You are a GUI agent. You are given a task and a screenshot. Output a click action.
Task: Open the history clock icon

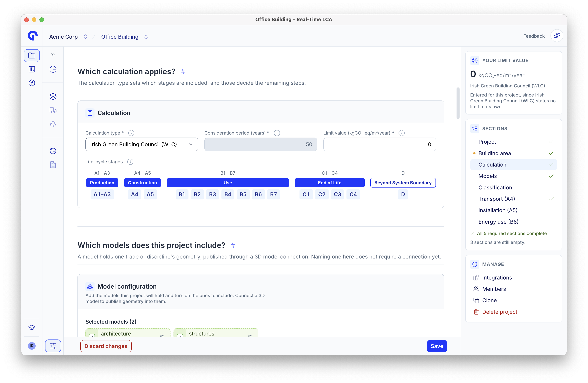tap(53, 151)
